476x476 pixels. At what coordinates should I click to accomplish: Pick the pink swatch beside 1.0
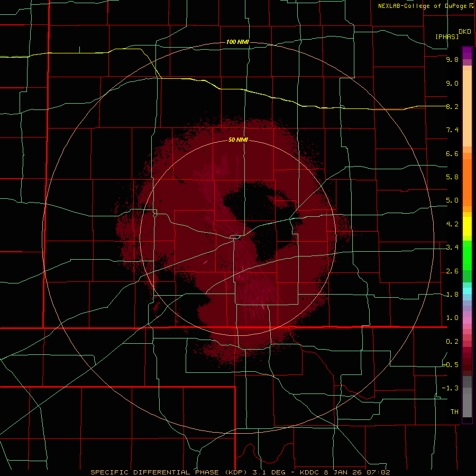467,321
